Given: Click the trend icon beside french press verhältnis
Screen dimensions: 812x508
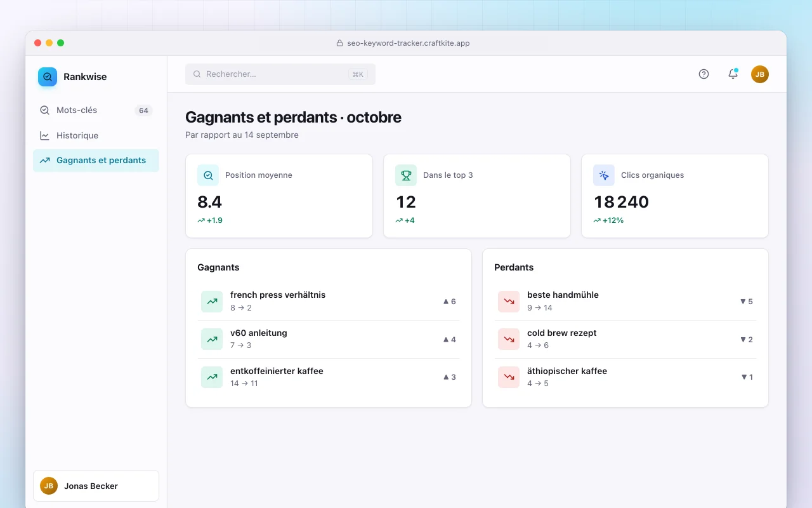Looking at the screenshot, I should [212, 302].
